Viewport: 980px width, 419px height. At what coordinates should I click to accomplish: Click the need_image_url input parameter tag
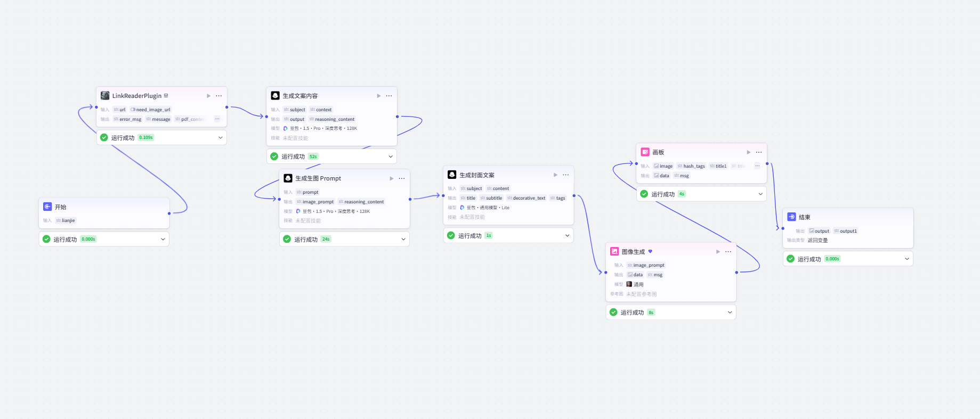coord(150,110)
